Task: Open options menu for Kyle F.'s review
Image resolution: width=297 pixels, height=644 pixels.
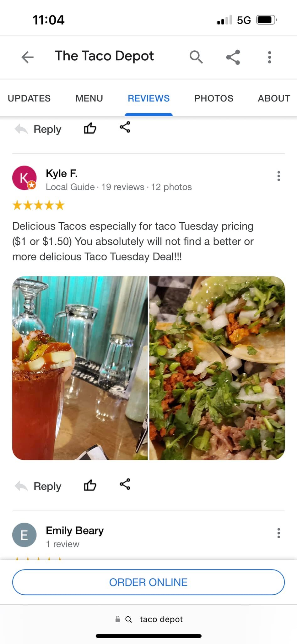Action: tap(278, 176)
